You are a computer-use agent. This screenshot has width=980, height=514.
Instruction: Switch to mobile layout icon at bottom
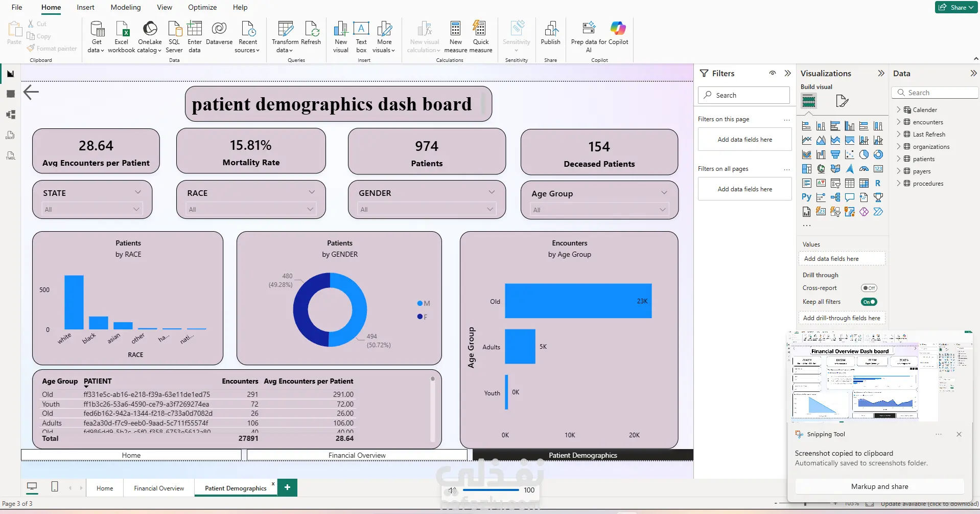pos(55,487)
